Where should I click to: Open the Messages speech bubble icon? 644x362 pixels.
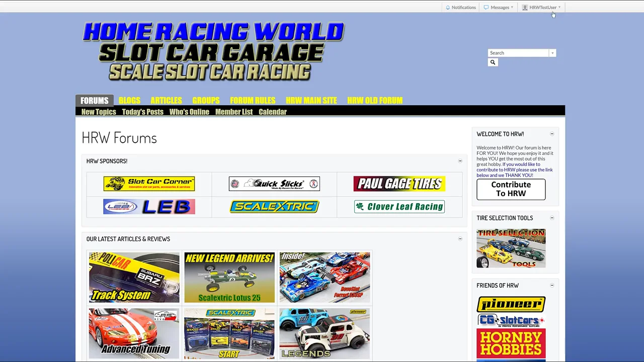point(486,8)
